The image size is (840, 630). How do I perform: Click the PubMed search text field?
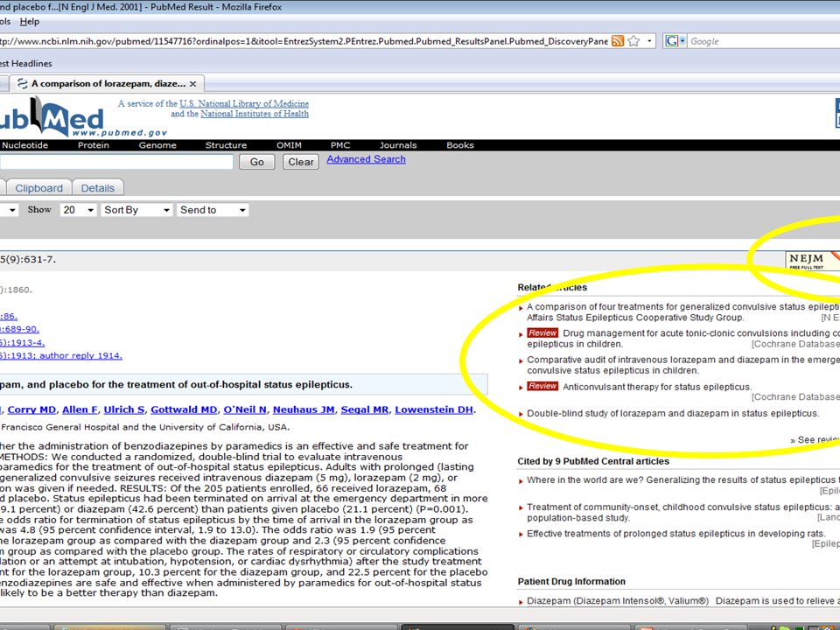coord(116,162)
